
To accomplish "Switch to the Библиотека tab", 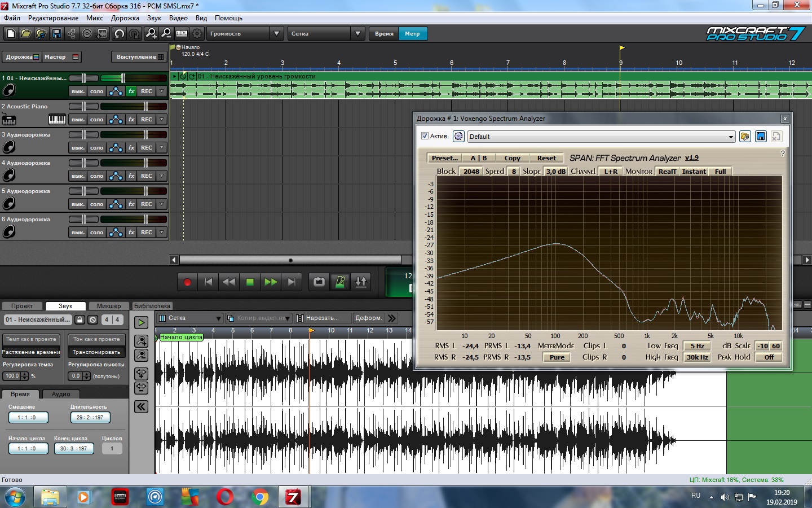I will click(x=152, y=306).
